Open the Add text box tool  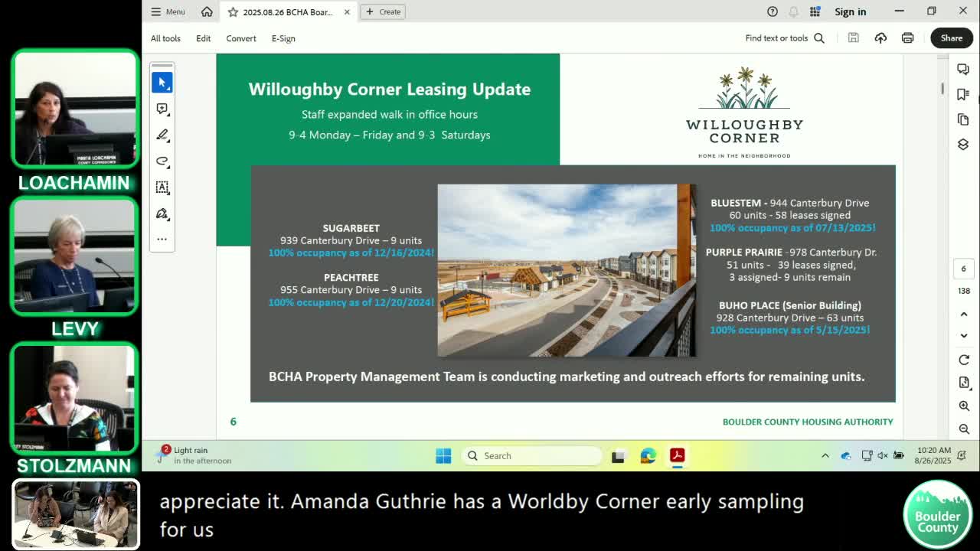[162, 187]
